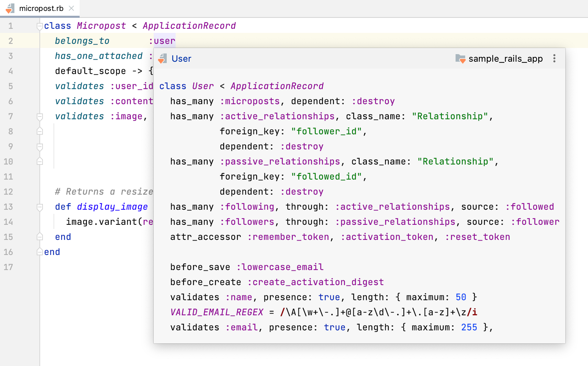This screenshot has width=588, height=366.
Task: Collapse the display_image method at line 13
Action: click(40, 207)
